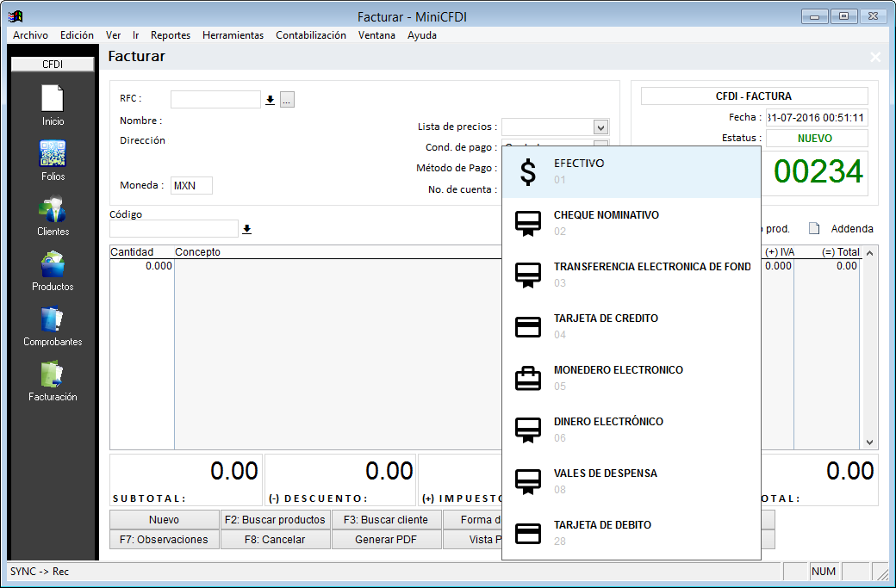Click the VALES DE DESPENSA icon
Screen dimensions: 896x588
point(528,482)
